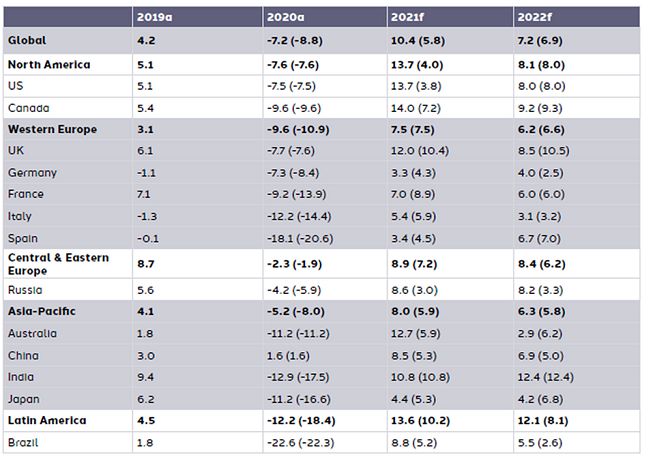Click the Western Europe row label

point(53,130)
